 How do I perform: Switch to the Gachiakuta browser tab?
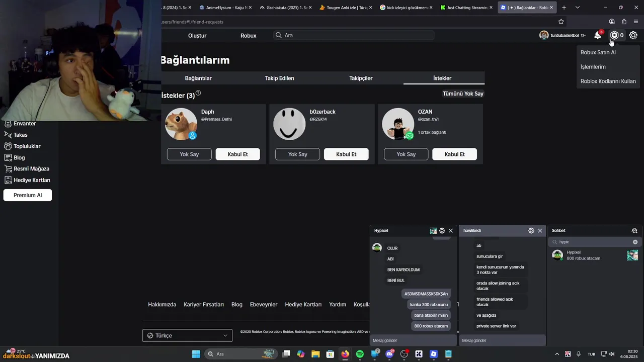[286, 8]
